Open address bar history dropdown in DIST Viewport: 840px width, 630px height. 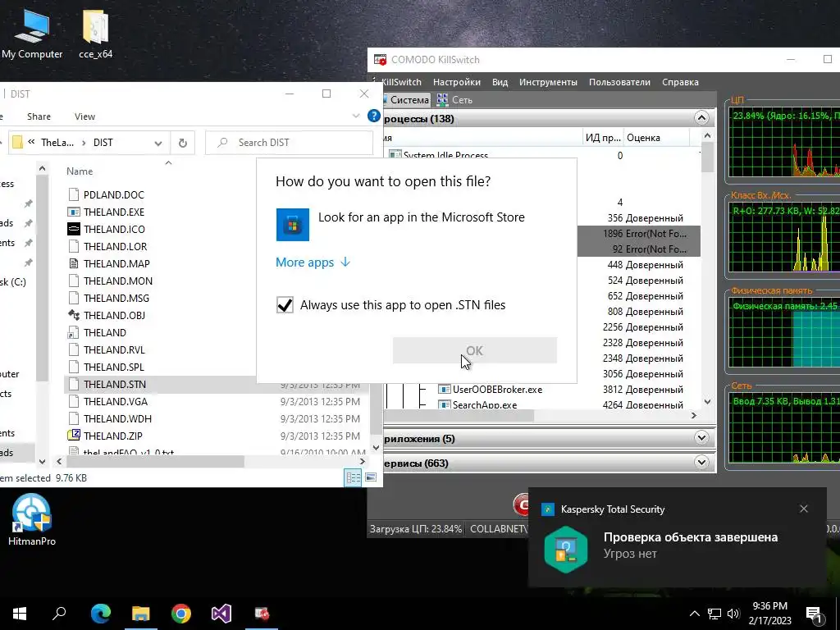click(158, 143)
